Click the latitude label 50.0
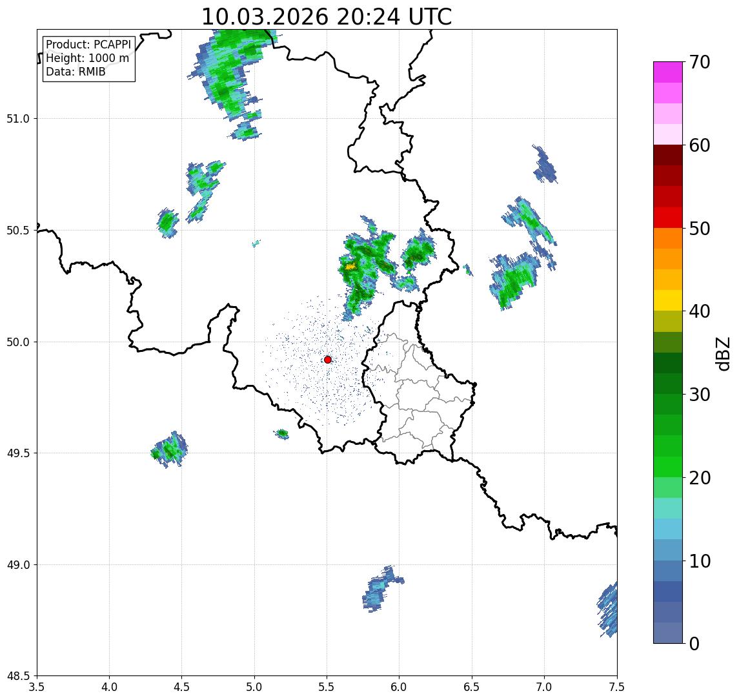Viewport: 739px width, 700px height. pos(18,342)
